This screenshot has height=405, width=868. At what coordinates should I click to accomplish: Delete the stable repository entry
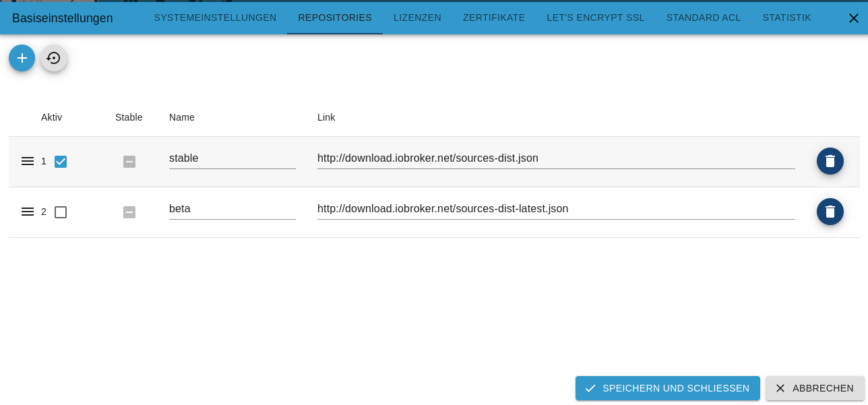tap(830, 161)
